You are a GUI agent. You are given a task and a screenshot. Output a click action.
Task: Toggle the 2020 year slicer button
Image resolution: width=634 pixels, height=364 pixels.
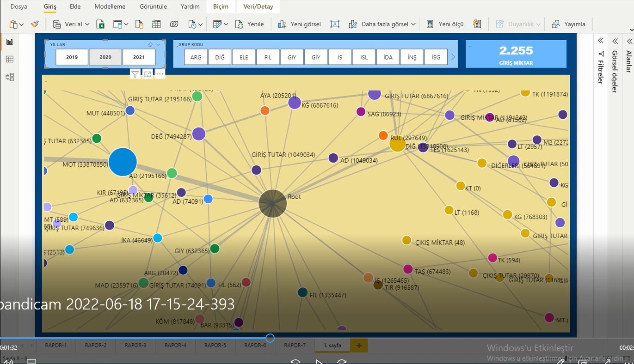(105, 57)
